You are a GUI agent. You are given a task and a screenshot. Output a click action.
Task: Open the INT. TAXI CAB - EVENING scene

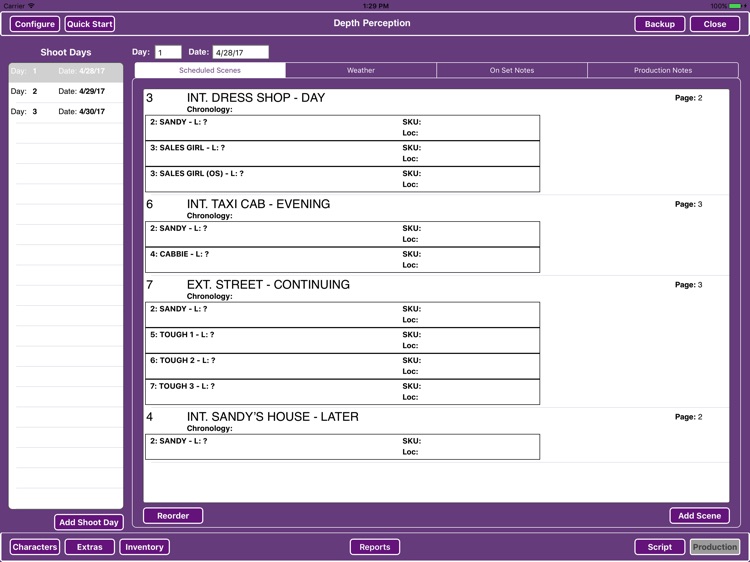click(x=258, y=204)
